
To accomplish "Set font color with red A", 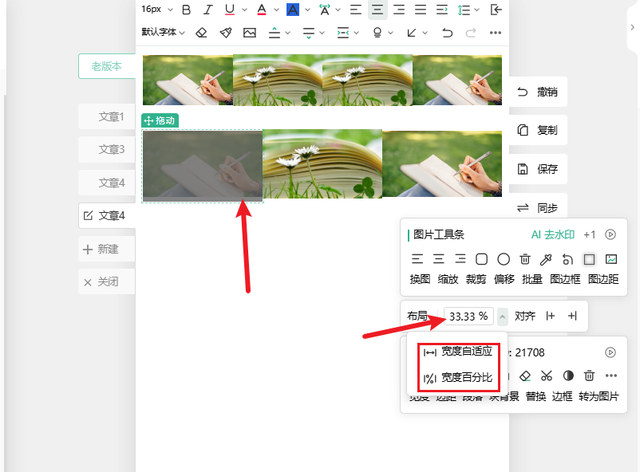I will coord(262,10).
